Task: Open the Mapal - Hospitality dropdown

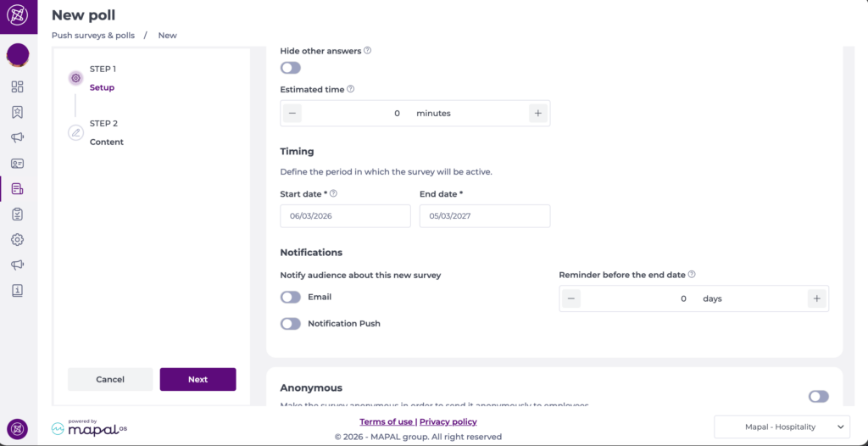Action: coord(781,426)
